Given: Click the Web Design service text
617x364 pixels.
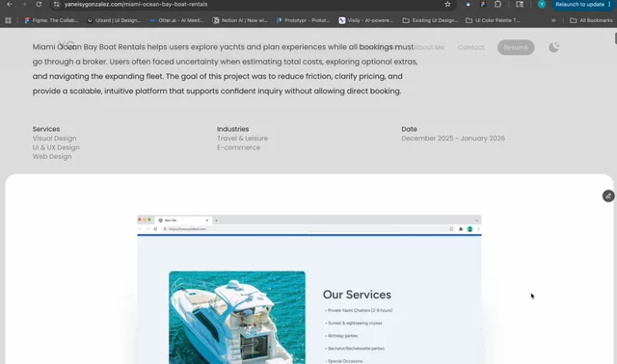Looking at the screenshot, I should 52,156.
